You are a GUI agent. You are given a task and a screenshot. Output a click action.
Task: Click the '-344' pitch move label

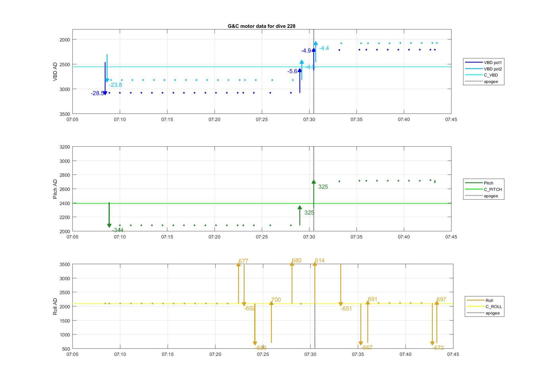click(x=118, y=230)
